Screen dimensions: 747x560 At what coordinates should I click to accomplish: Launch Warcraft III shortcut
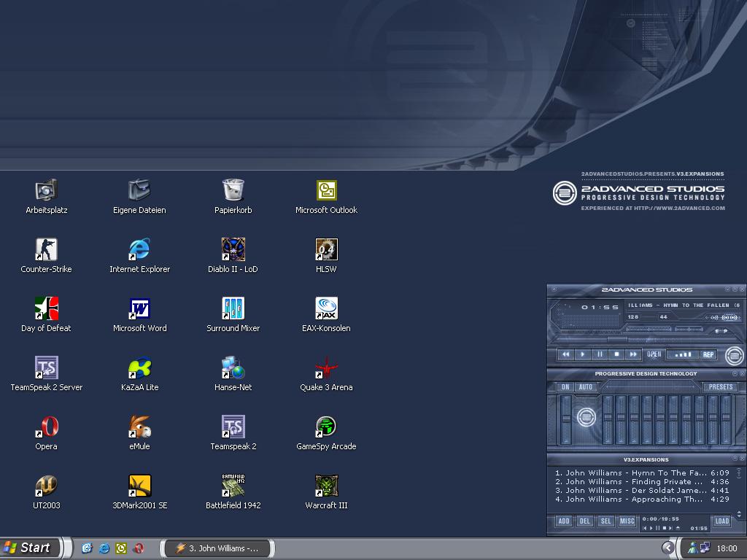326,491
